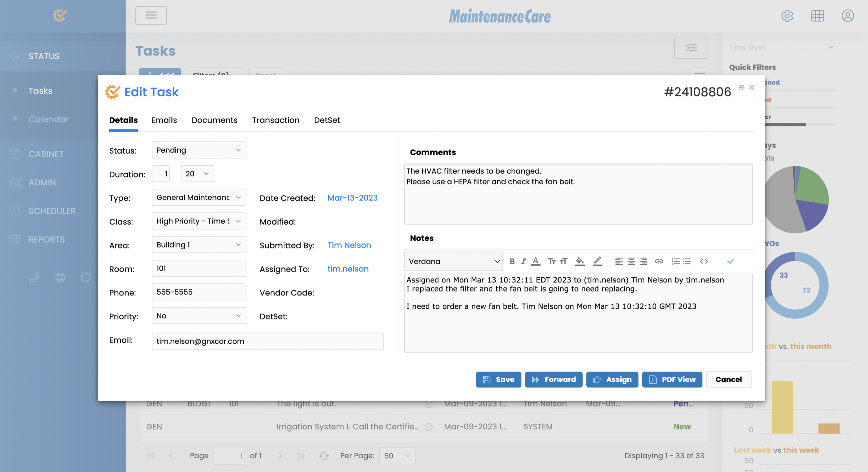Change Priority from No to another option
The width and height of the screenshot is (868, 472).
tap(198, 315)
